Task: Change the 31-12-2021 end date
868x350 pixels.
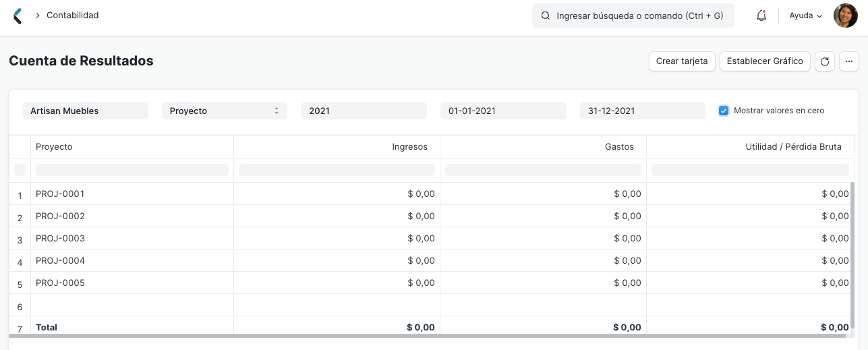Action: pos(643,111)
